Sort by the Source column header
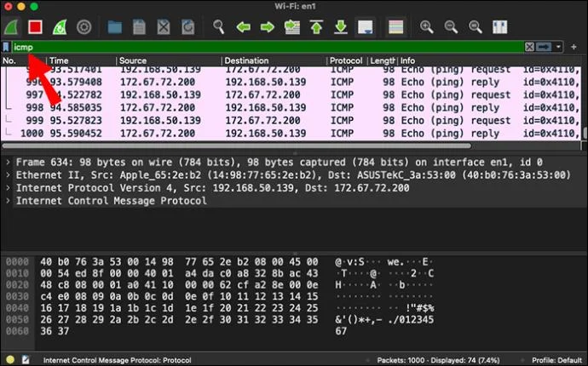Viewport: 588px width, 366px height. coord(169,60)
